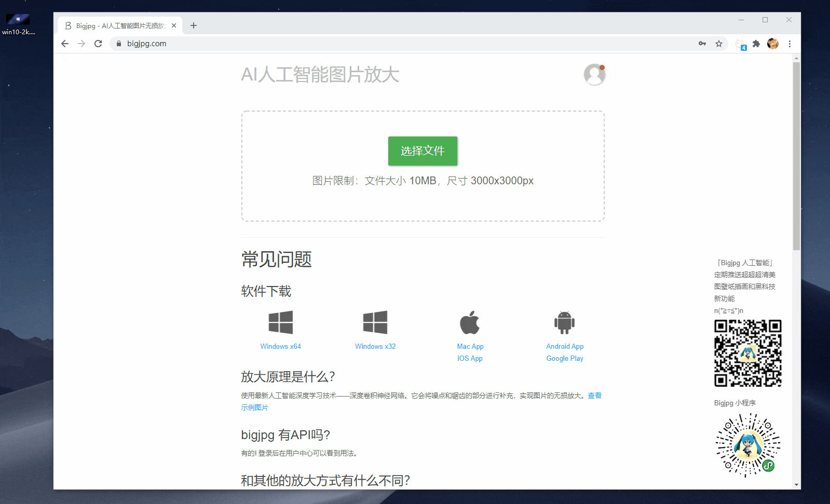Click the Windows x32 logo icon
The image size is (830, 504).
(x=375, y=322)
